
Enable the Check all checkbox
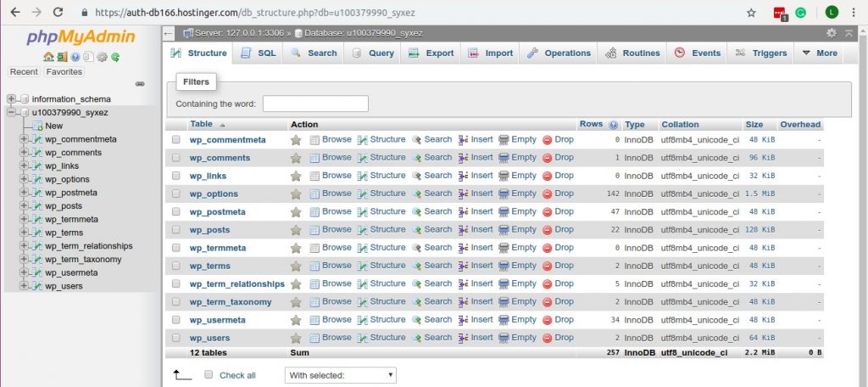click(209, 375)
